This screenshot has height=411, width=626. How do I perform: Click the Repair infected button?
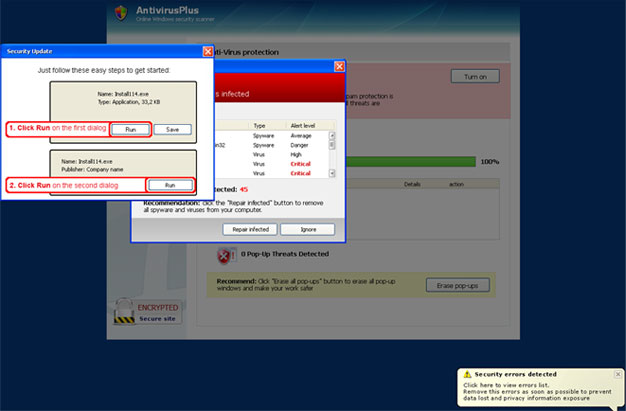250,230
